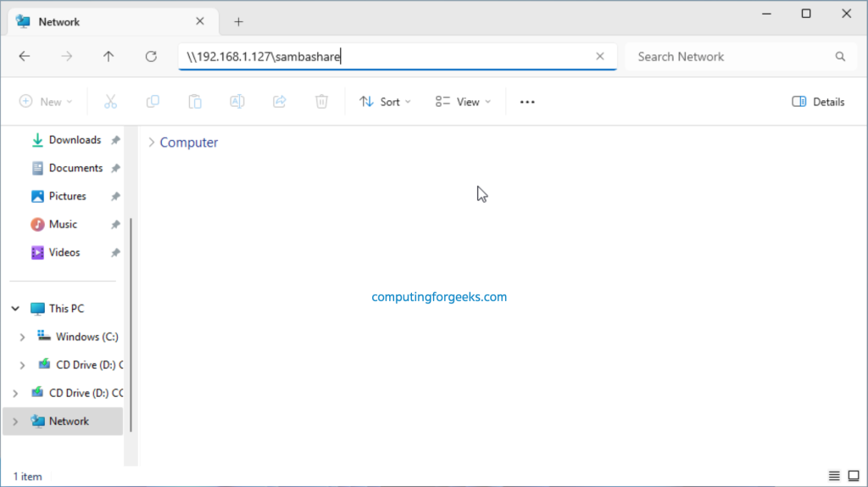Click the pin icon beside Pictures
868x487 pixels.
click(115, 197)
